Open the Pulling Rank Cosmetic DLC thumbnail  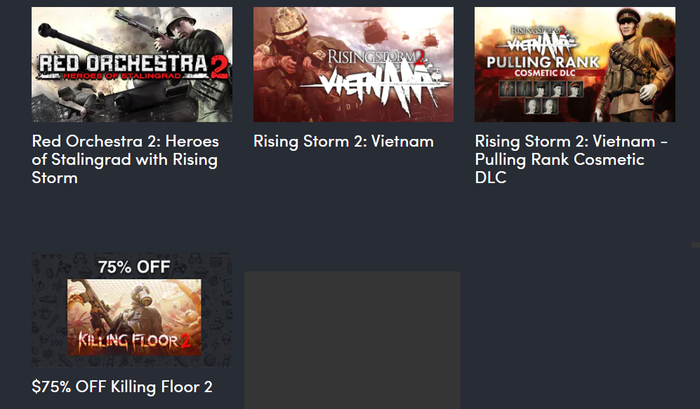pos(574,64)
